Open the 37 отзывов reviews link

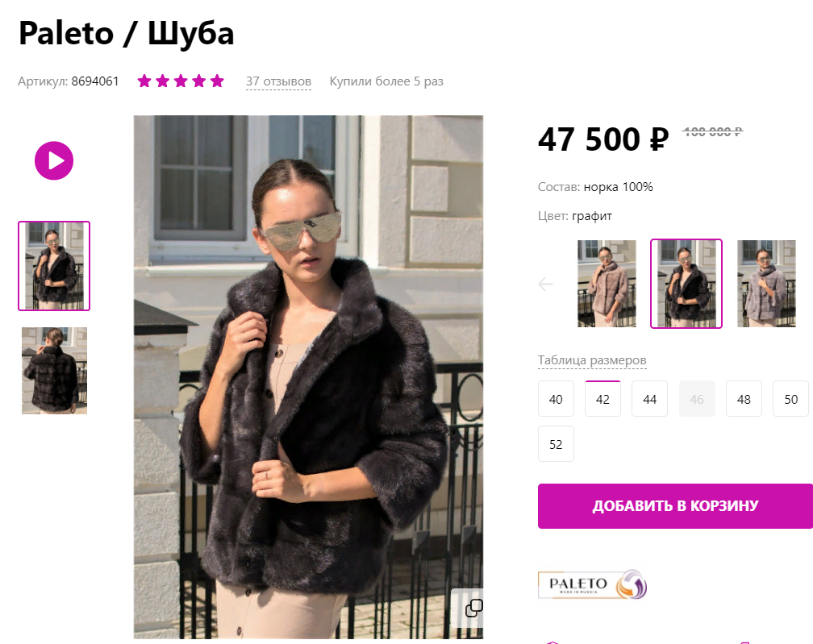pos(278,82)
